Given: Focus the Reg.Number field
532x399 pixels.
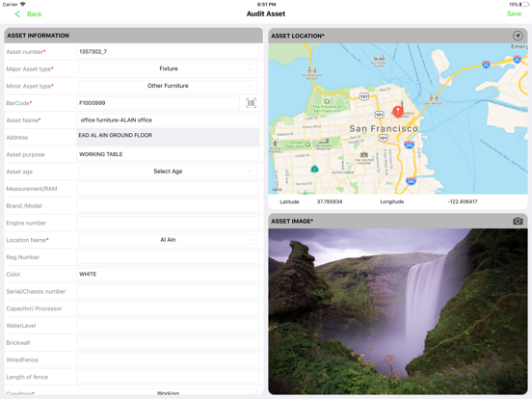Looking at the screenshot, I should click(x=168, y=257).
